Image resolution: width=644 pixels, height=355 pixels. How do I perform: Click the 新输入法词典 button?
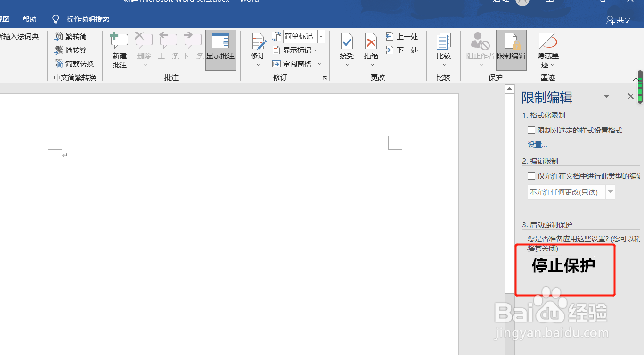click(19, 36)
